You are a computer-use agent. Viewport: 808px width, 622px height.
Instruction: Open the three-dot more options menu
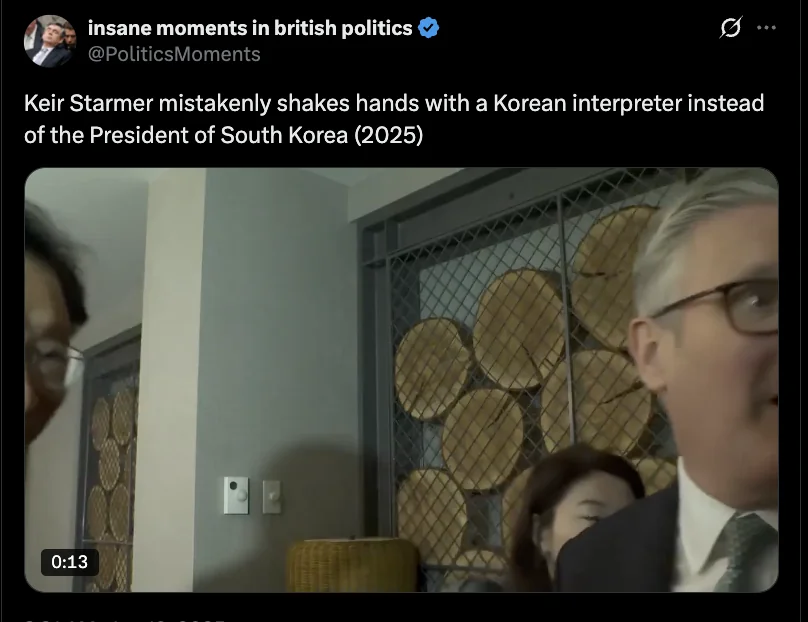(766, 28)
